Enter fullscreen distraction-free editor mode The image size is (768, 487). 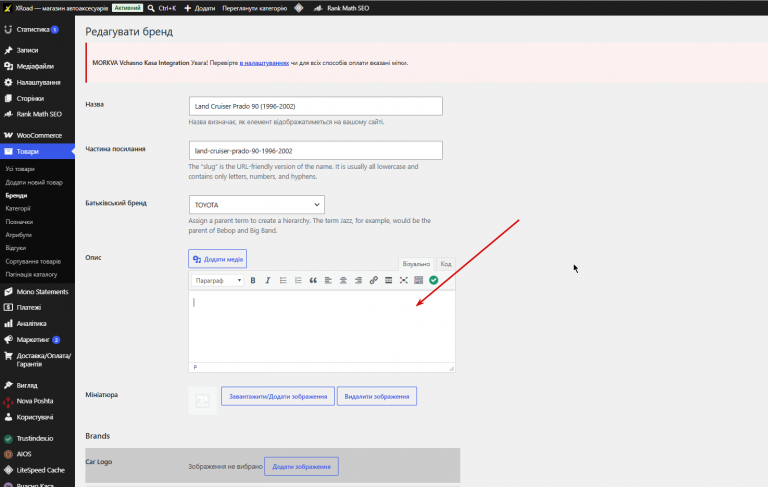coord(404,280)
